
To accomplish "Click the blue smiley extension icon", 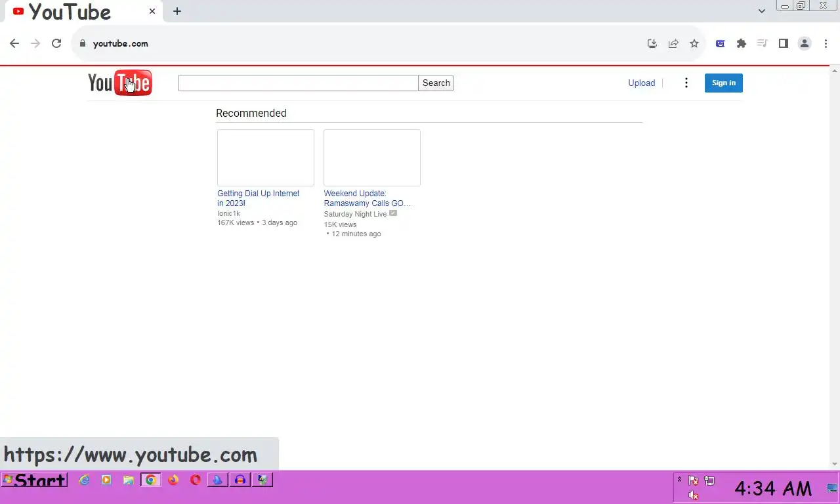I will pos(721,43).
